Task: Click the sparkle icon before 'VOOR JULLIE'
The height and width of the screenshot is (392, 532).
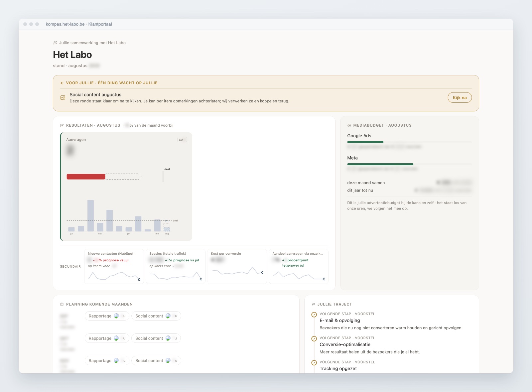Action: (62, 83)
